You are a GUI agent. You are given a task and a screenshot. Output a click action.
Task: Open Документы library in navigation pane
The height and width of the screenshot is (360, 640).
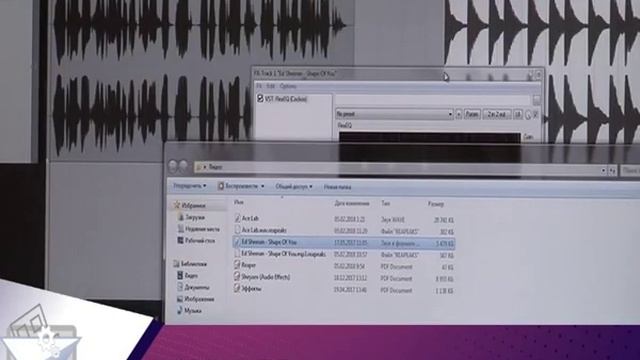click(x=197, y=288)
